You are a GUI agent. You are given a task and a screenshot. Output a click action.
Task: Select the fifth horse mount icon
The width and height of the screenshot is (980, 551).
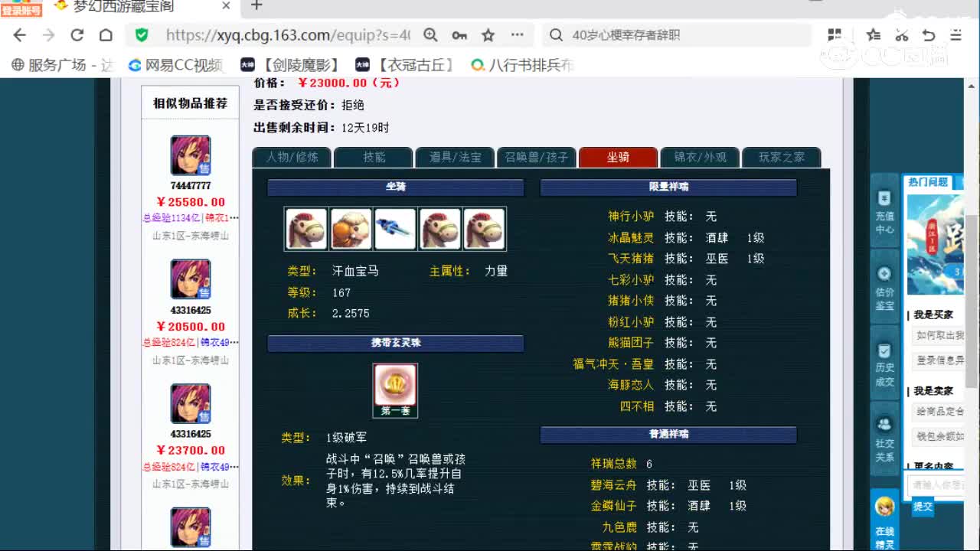pos(484,229)
